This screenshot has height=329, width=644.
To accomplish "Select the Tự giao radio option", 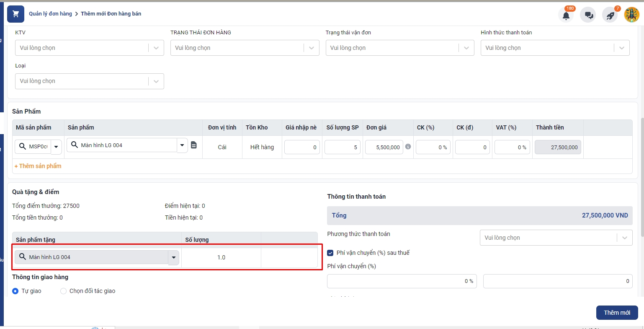I will 15,291.
